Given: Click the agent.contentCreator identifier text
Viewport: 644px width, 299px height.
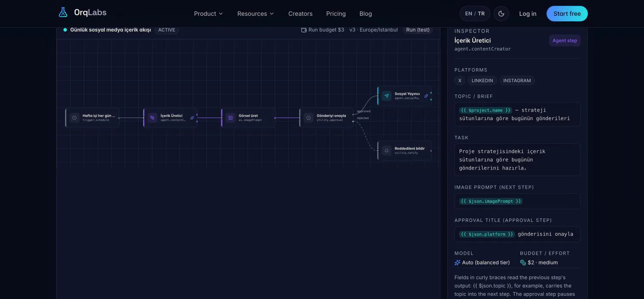Looking at the screenshot, I should click(x=483, y=49).
